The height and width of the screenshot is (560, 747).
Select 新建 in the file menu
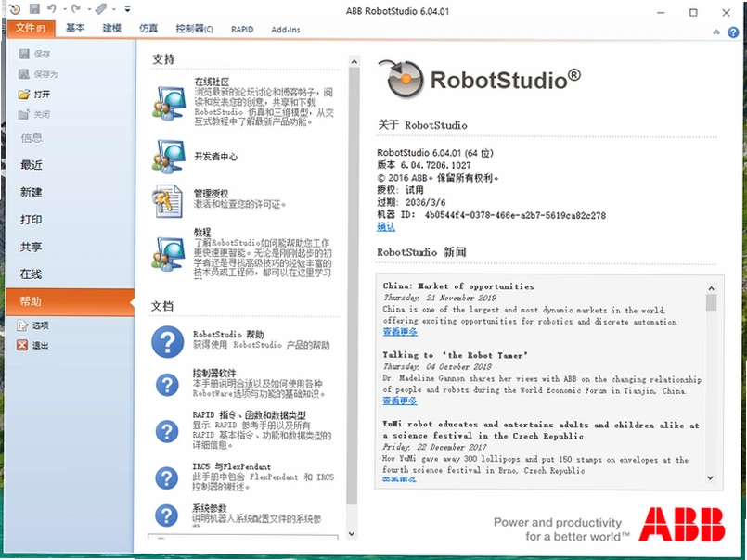coord(32,192)
